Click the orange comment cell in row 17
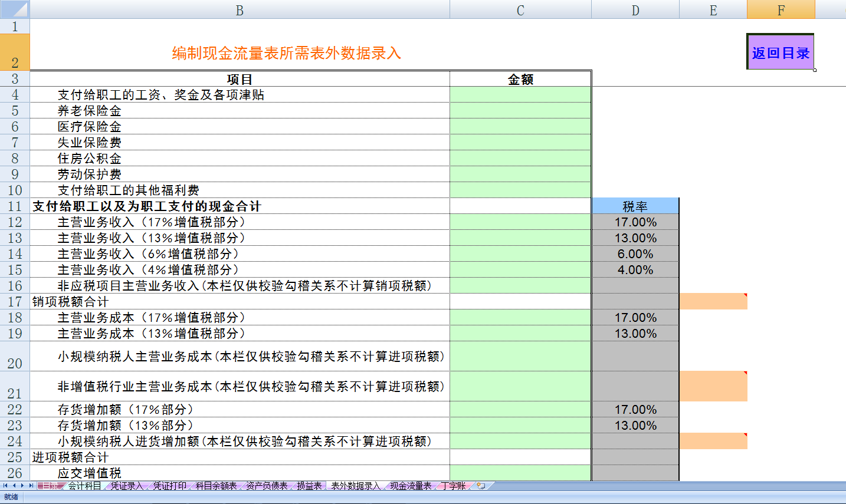Image resolution: width=846 pixels, height=504 pixels. (x=713, y=302)
